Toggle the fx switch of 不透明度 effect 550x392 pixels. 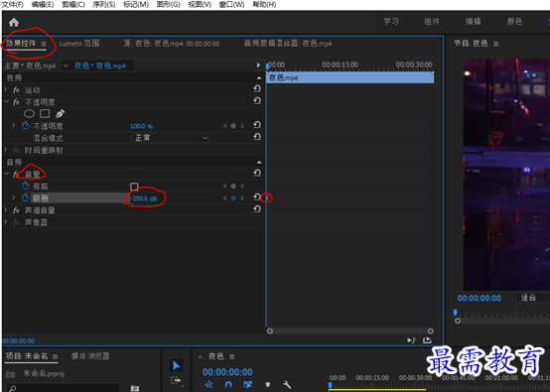click(x=16, y=101)
